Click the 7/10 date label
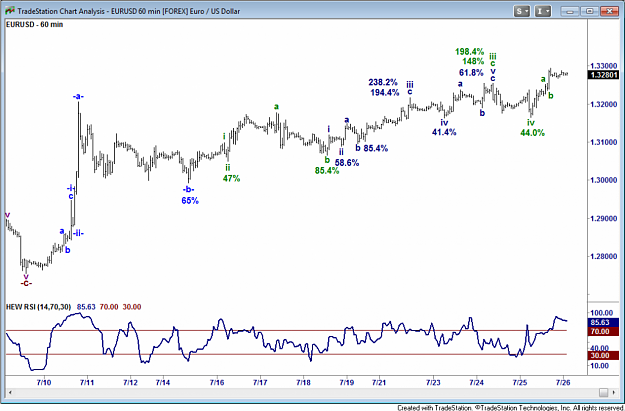625x411 pixels. (43, 382)
